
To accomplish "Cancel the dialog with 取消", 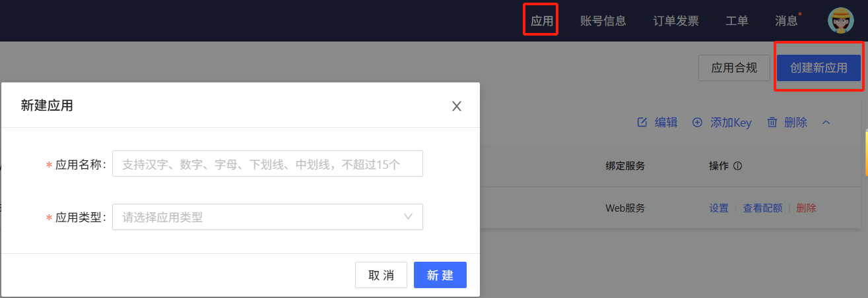I will 381,275.
